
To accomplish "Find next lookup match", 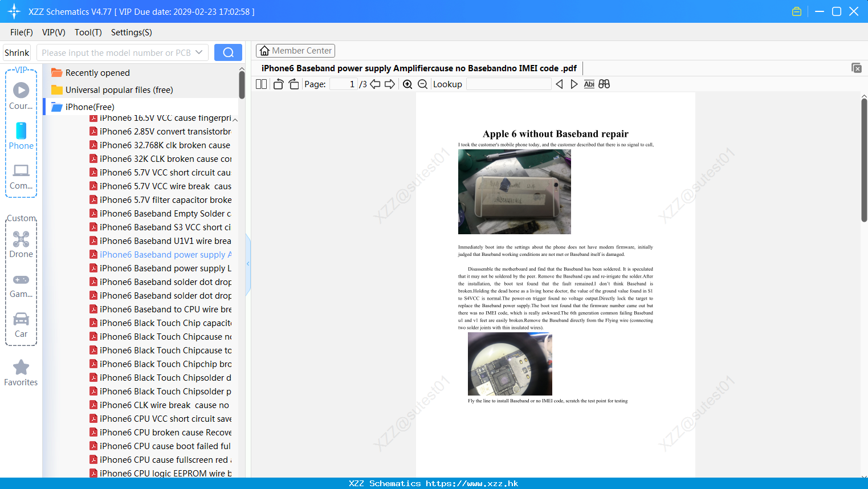I will tap(574, 84).
